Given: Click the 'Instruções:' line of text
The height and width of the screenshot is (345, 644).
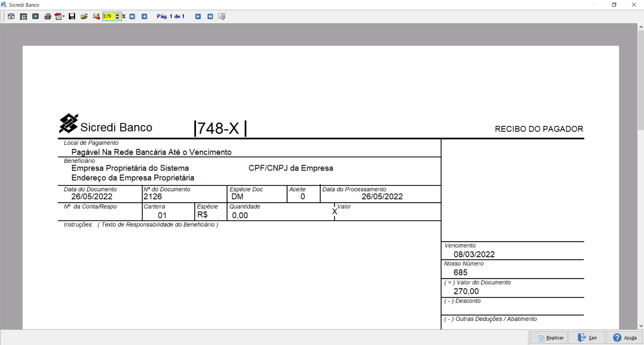Looking at the screenshot, I should click(x=141, y=225).
